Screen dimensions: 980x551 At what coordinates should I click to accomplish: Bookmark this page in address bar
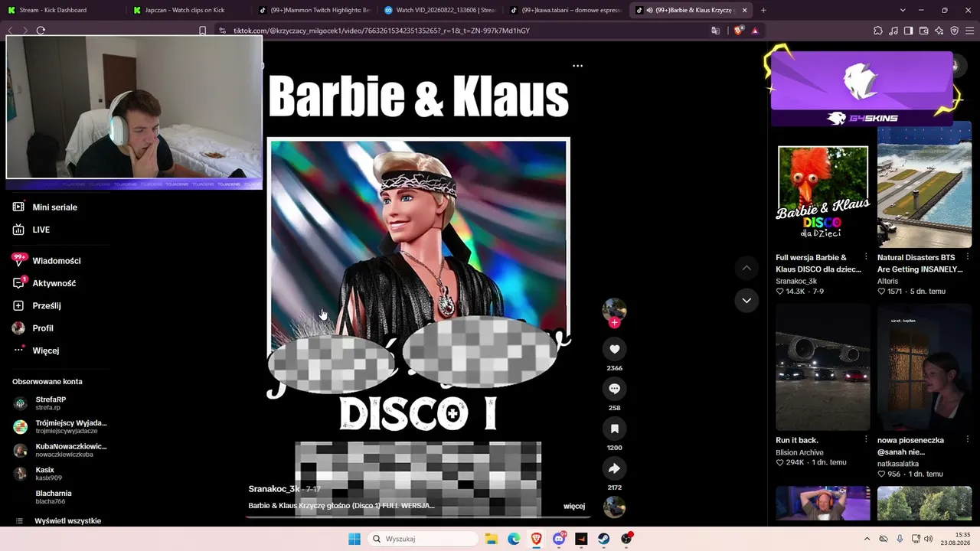[x=202, y=31]
